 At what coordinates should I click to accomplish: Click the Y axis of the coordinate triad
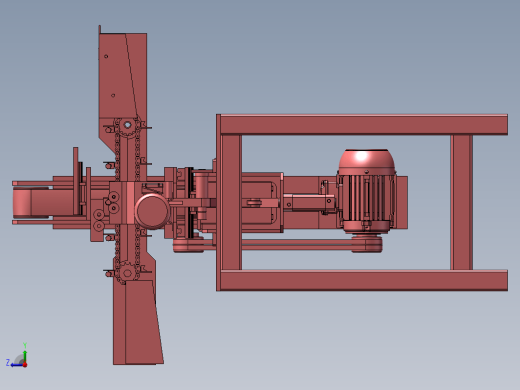coord(25,355)
